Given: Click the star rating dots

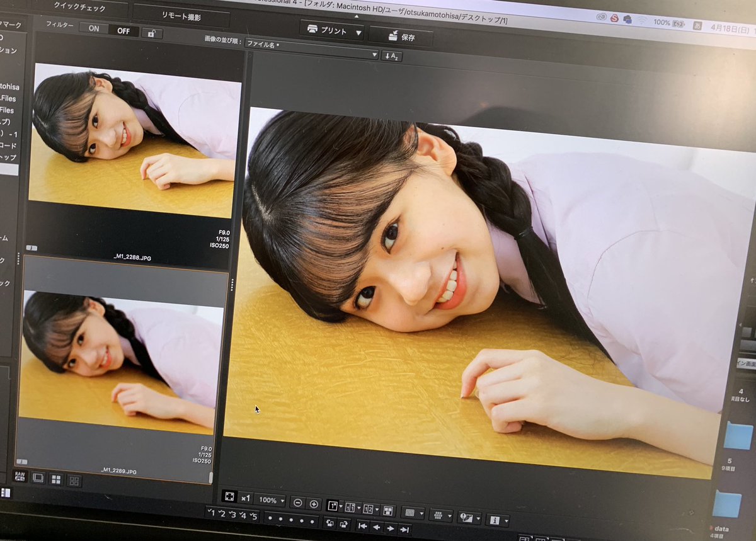Looking at the screenshot, I should coord(291,519).
